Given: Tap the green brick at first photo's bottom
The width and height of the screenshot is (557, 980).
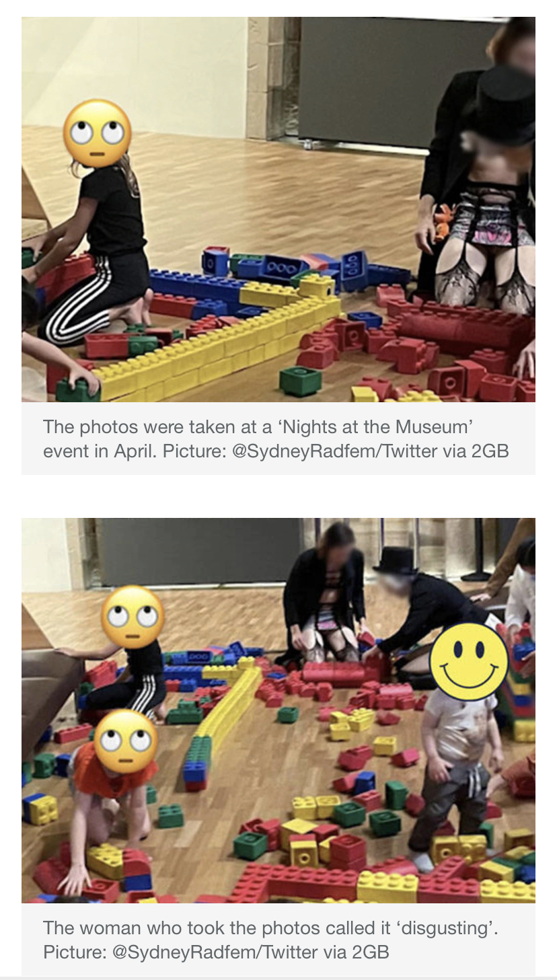Looking at the screenshot, I should 300,381.
